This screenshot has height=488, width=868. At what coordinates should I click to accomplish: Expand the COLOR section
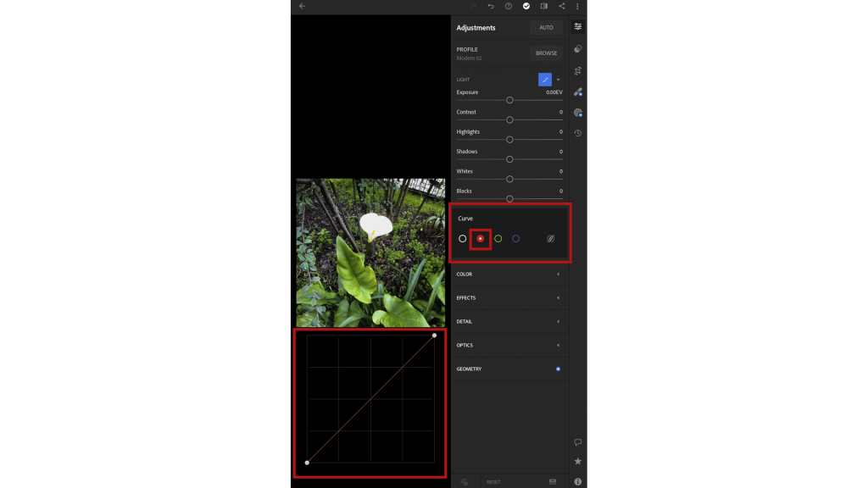509,274
